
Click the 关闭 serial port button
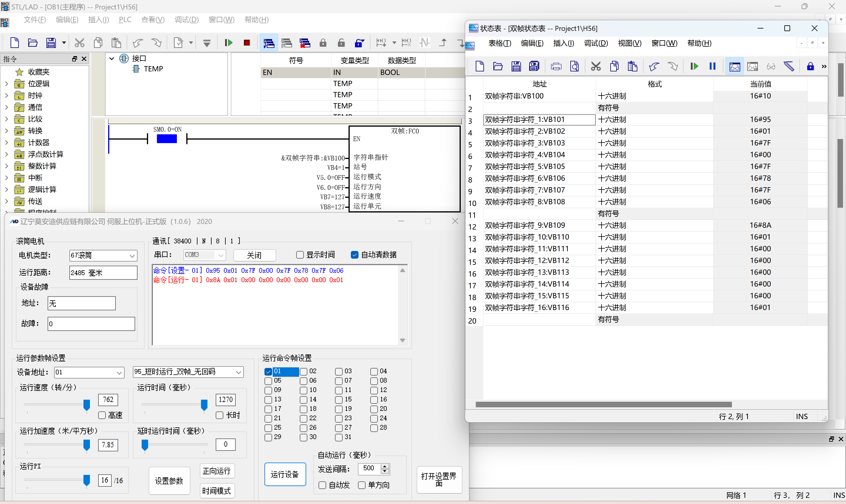click(254, 255)
